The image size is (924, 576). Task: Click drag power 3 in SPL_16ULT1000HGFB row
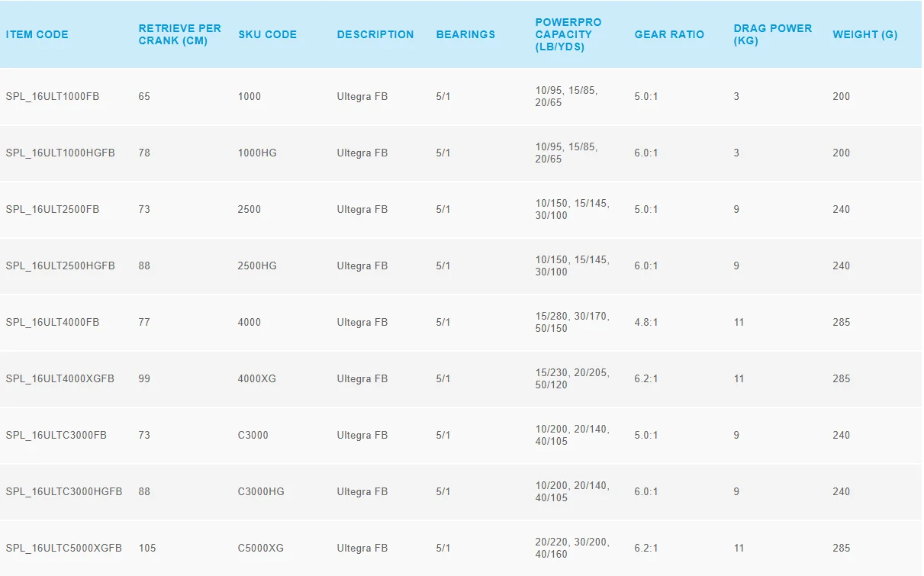[x=736, y=153]
